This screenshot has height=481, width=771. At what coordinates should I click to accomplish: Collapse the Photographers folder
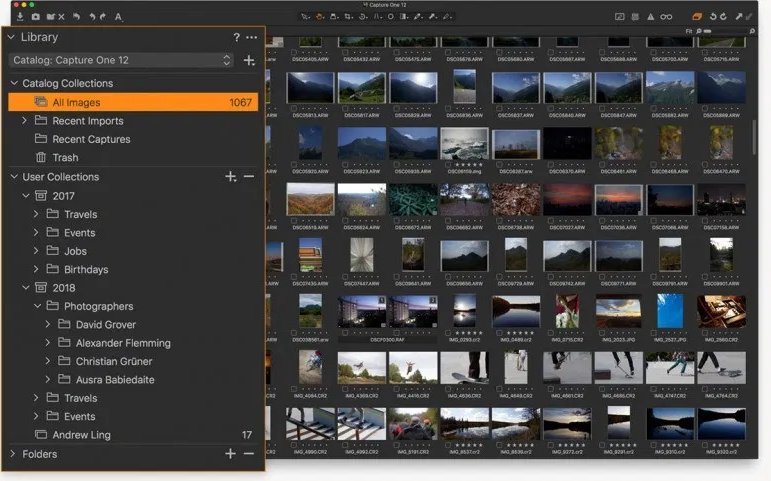pos(37,306)
